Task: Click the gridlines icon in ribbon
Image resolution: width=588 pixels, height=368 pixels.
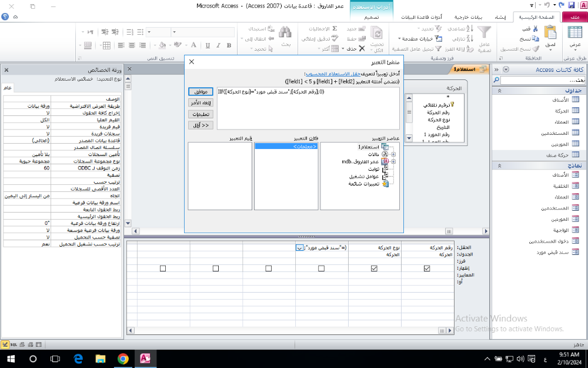Action: (106, 45)
